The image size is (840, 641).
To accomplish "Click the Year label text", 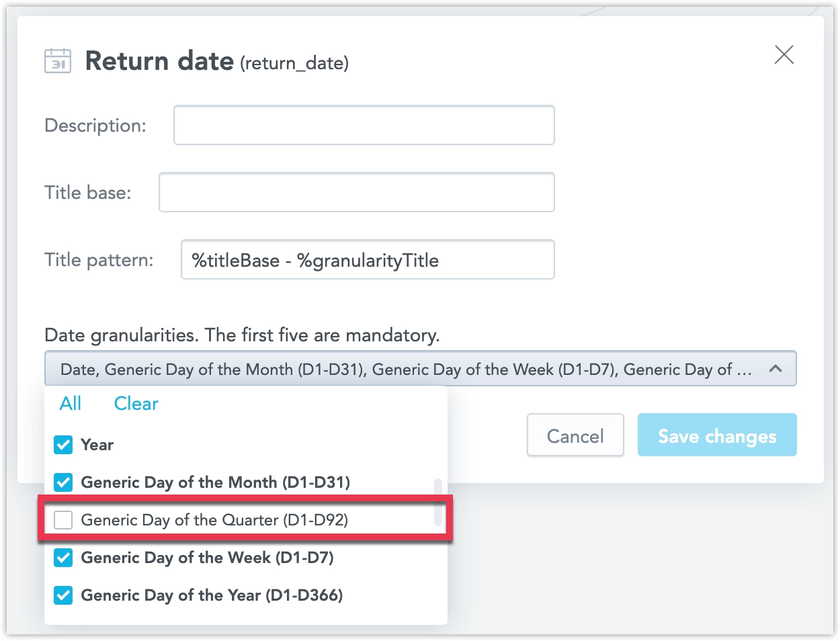I will point(96,445).
